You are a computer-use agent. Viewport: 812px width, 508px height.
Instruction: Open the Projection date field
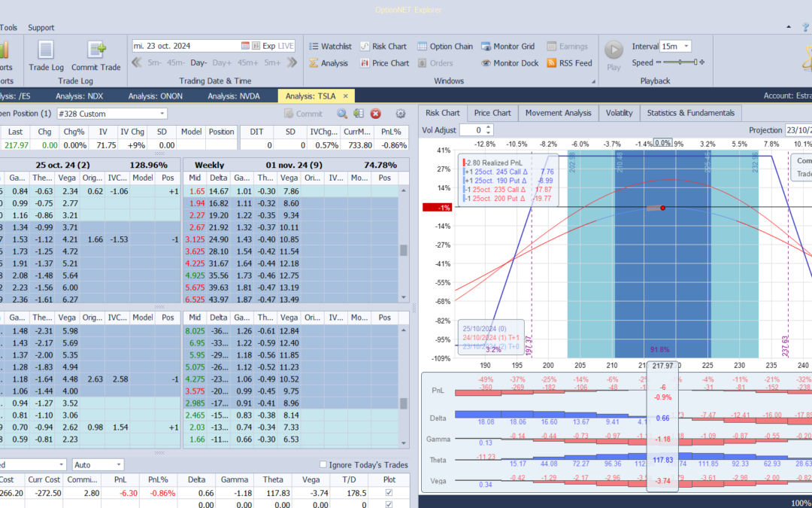point(798,130)
